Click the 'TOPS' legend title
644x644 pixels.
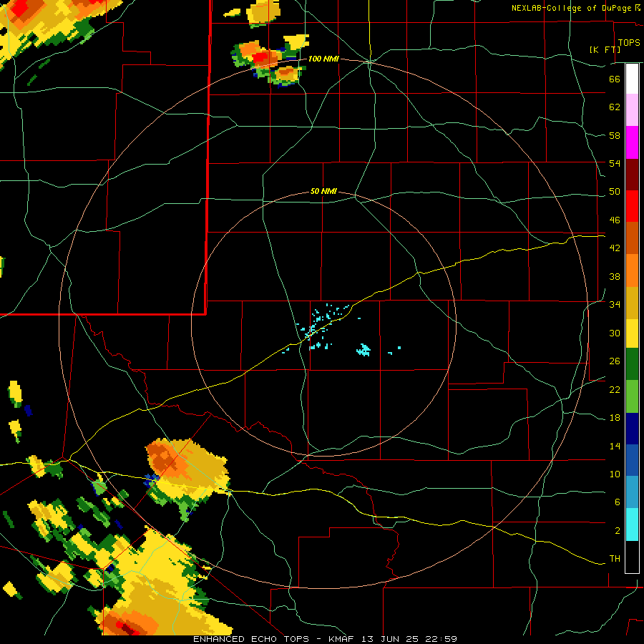click(x=629, y=42)
